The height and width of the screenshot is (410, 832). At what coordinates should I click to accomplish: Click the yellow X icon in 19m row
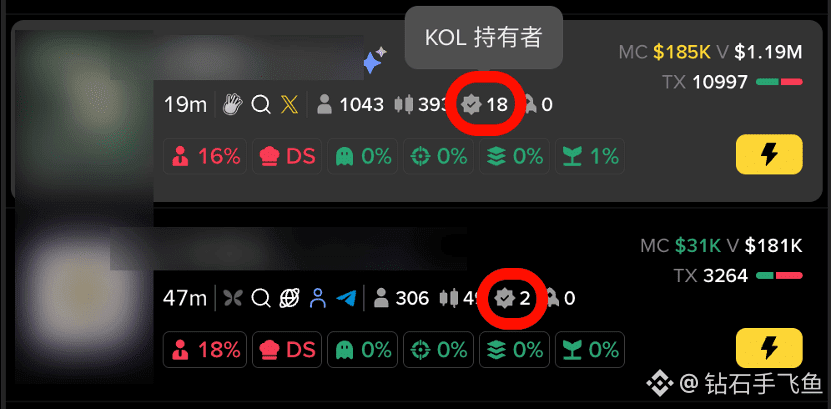[290, 104]
